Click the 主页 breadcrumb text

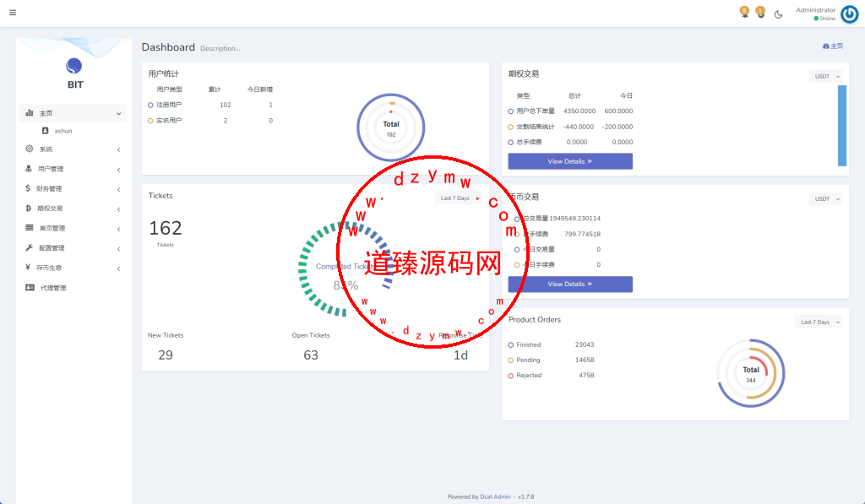click(837, 46)
